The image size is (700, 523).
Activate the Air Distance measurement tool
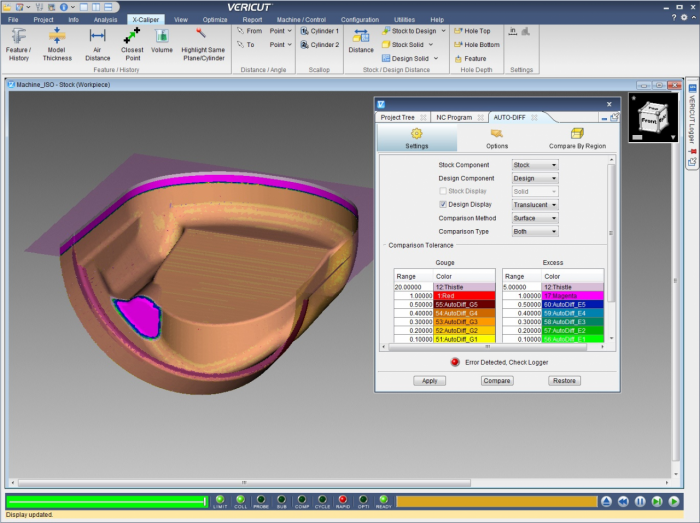[x=97, y=42]
